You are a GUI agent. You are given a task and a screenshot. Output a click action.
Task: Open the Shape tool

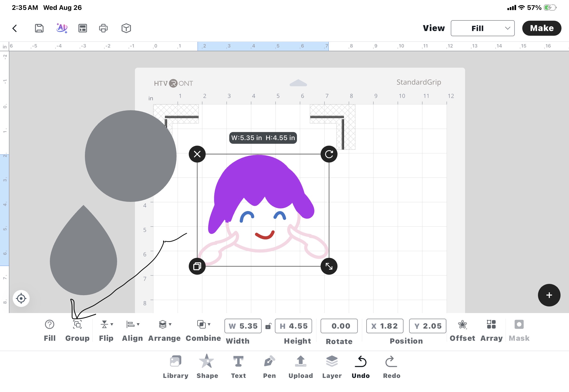[207, 367]
